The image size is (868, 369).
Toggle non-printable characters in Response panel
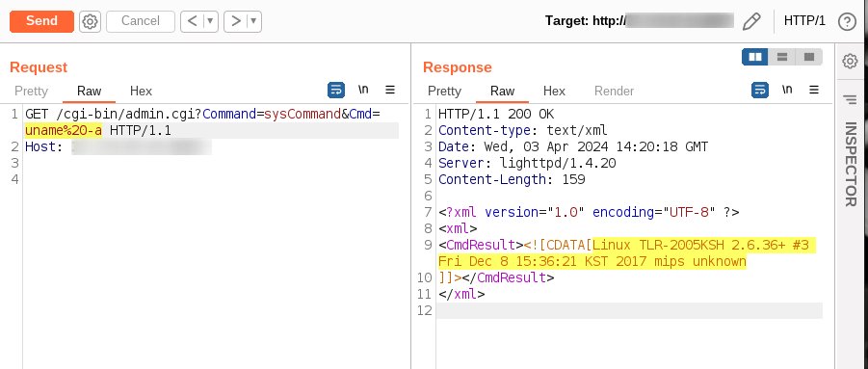point(787,90)
